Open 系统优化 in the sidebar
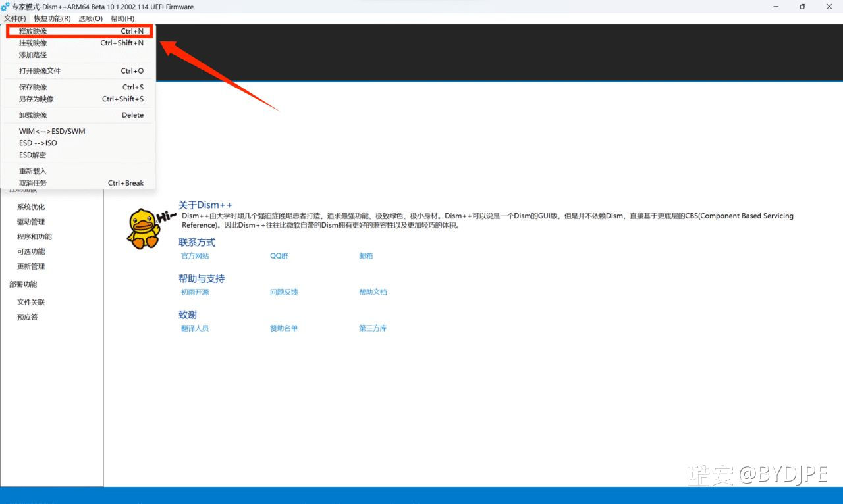This screenshot has width=843, height=504. point(31,207)
